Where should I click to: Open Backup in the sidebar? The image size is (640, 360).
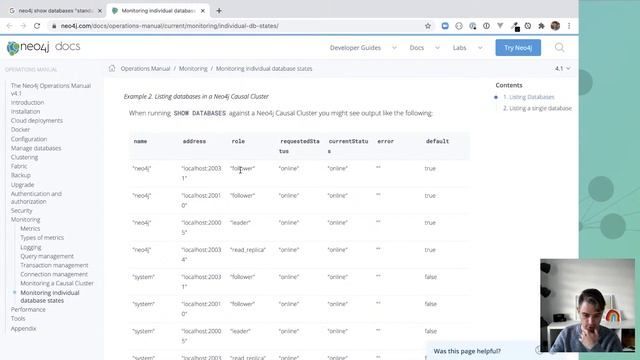(x=21, y=175)
